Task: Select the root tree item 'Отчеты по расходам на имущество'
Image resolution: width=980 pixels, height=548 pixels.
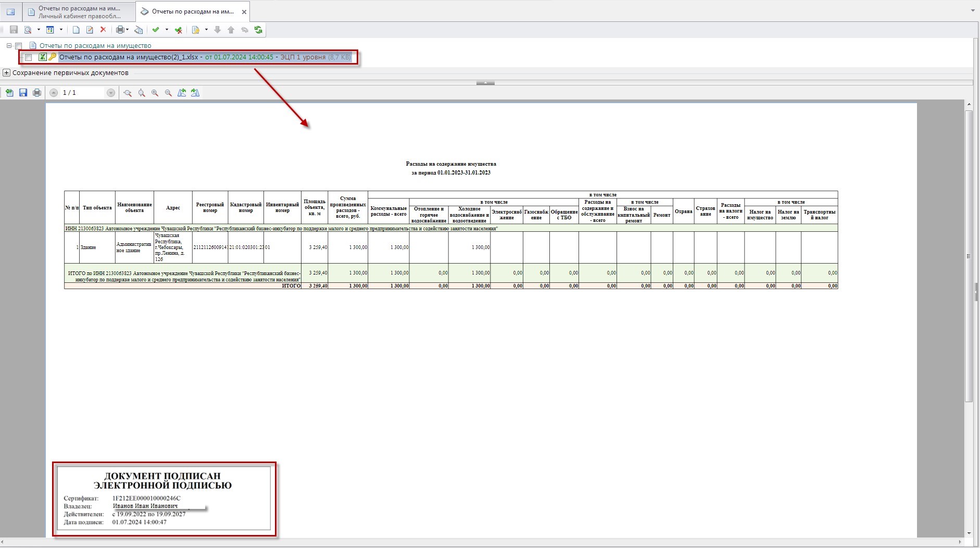Action: click(x=95, y=46)
